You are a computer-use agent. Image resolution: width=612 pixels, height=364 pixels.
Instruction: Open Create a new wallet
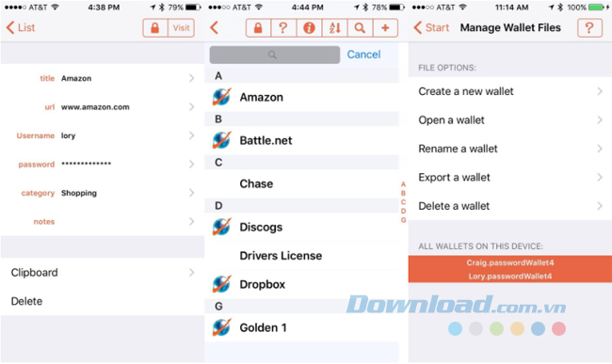click(509, 91)
